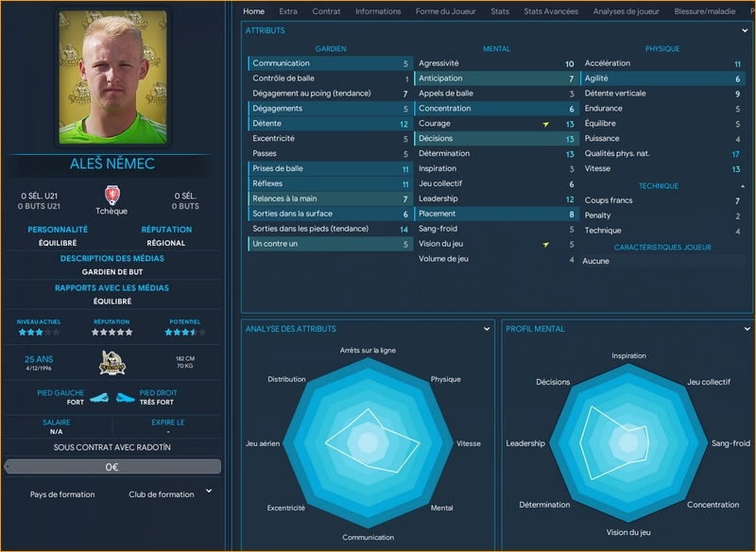Screen dimensions: 756x552
Task: Click the Penalty attribute row
Action: tap(662, 216)
